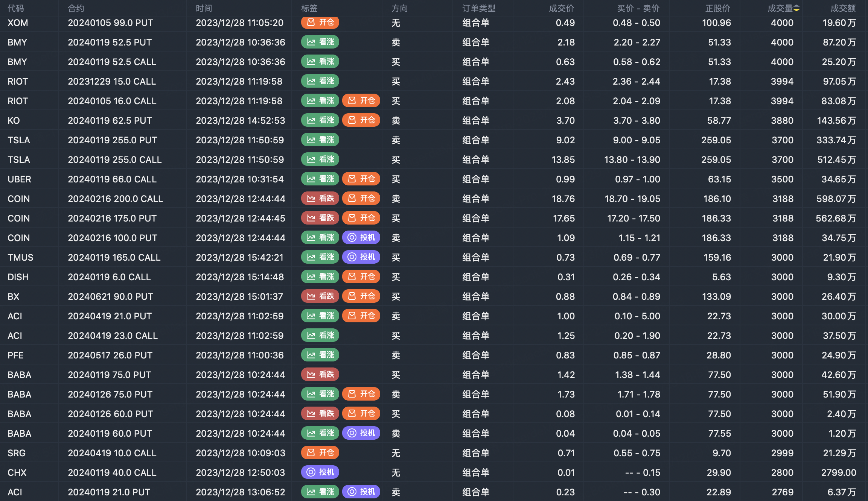Click 看涨 tag on ACI 23.0 CALL row
Viewport: 868px width, 501px height.
click(x=320, y=335)
